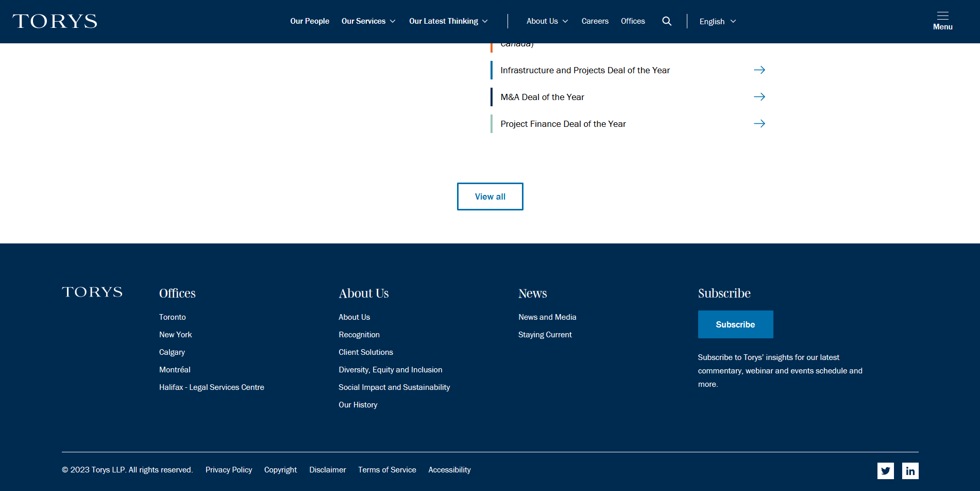Screen dimensions: 980x491
Task: Expand the About Us header dropdown
Action: 547,21
